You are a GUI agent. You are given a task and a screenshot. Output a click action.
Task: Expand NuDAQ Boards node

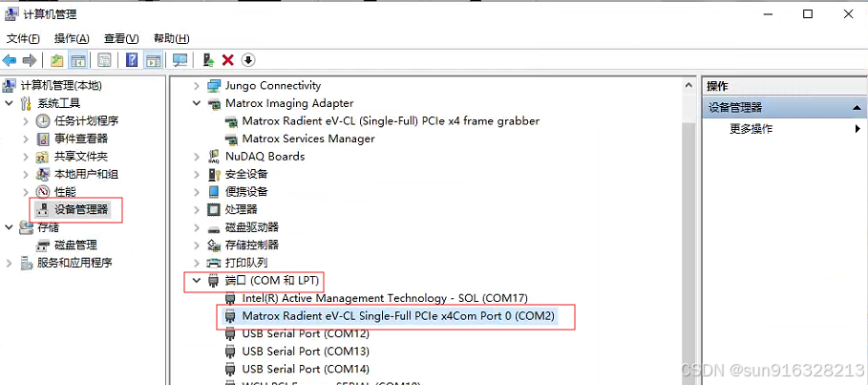pyautogui.click(x=196, y=157)
